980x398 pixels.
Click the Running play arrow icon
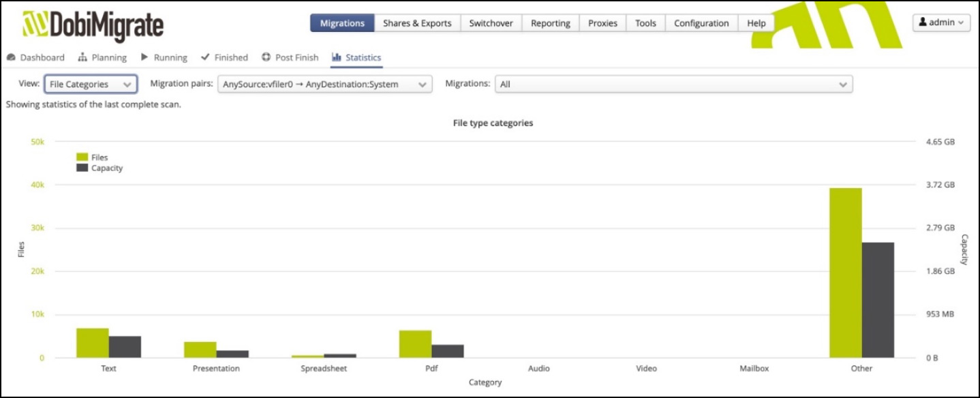(x=144, y=58)
